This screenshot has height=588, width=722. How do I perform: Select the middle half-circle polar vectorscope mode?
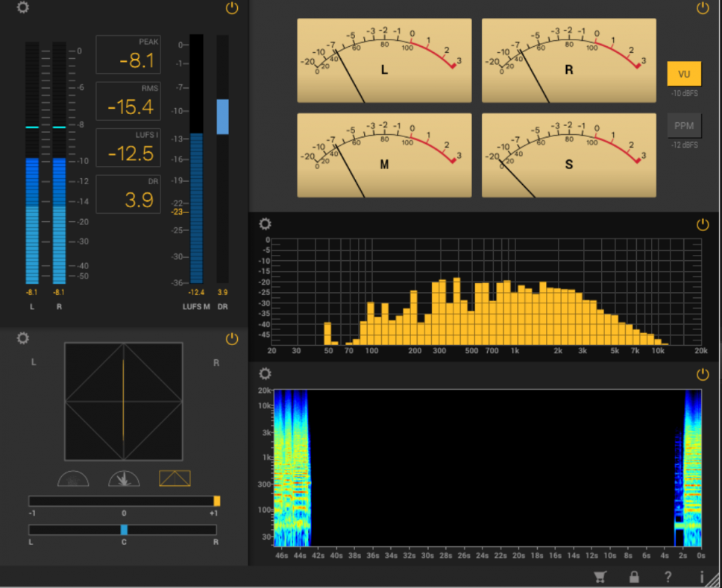point(124,478)
